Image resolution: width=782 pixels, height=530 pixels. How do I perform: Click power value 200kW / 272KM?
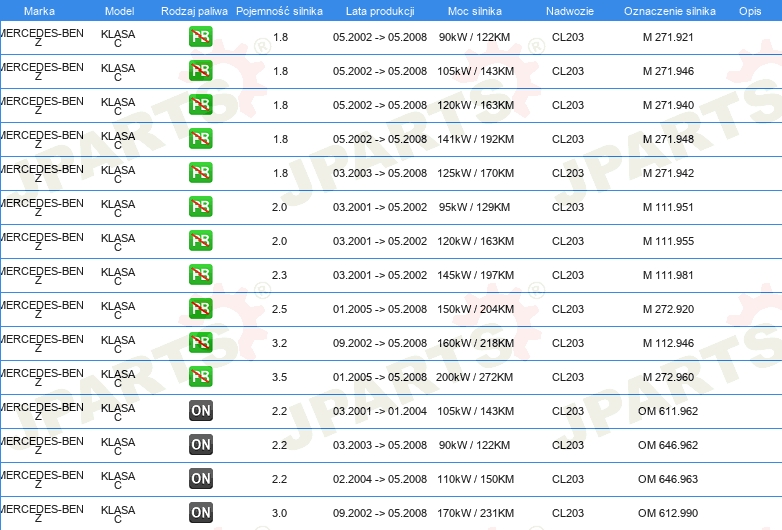[x=474, y=377]
